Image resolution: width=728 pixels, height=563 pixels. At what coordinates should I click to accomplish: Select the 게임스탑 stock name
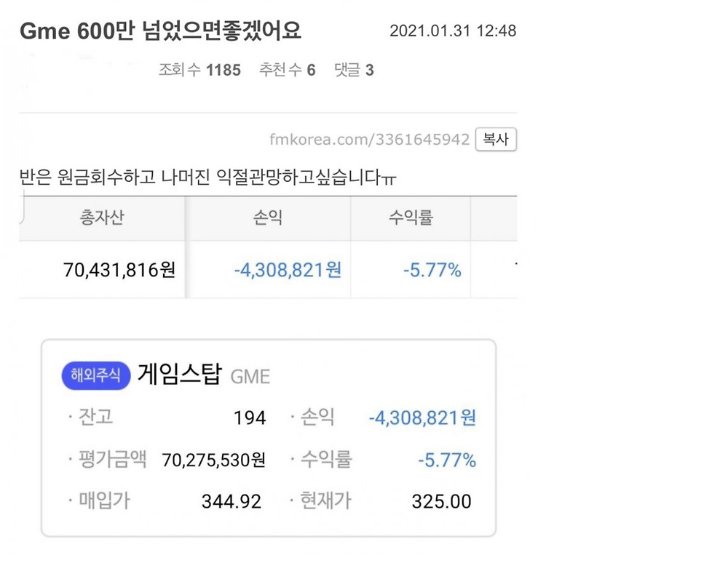[x=179, y=375]
